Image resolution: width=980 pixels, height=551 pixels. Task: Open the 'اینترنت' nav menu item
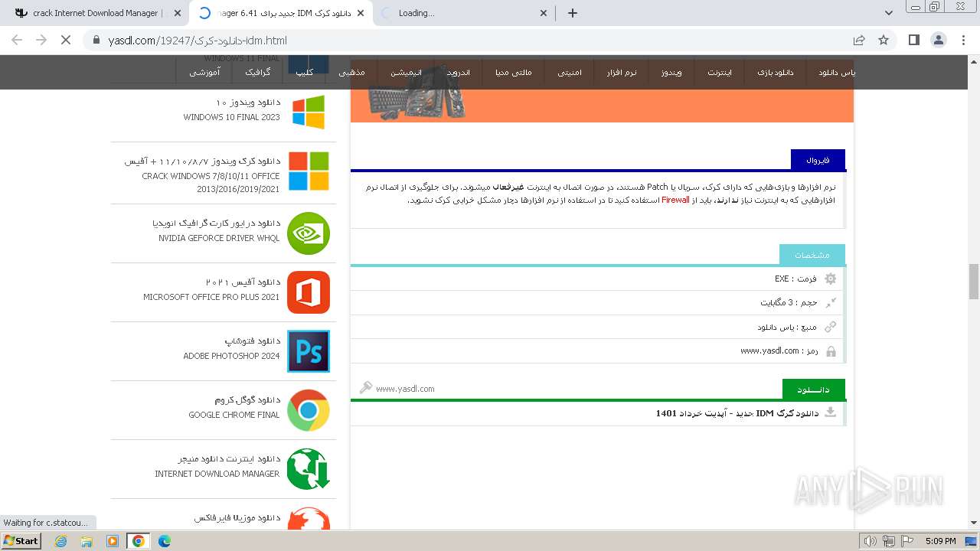(x=720, y=73)
